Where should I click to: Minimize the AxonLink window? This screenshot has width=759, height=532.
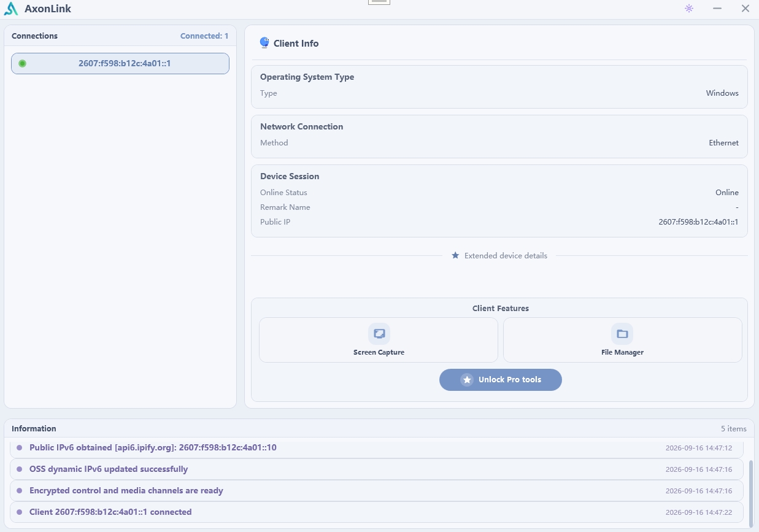(x=717, y=9)
